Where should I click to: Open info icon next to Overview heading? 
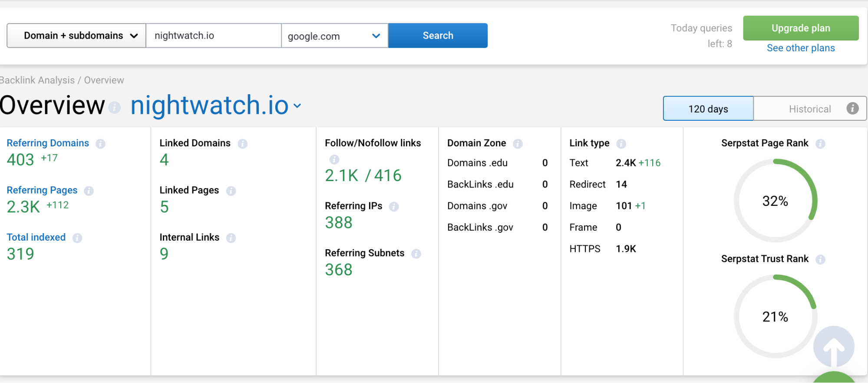[115, 107]
